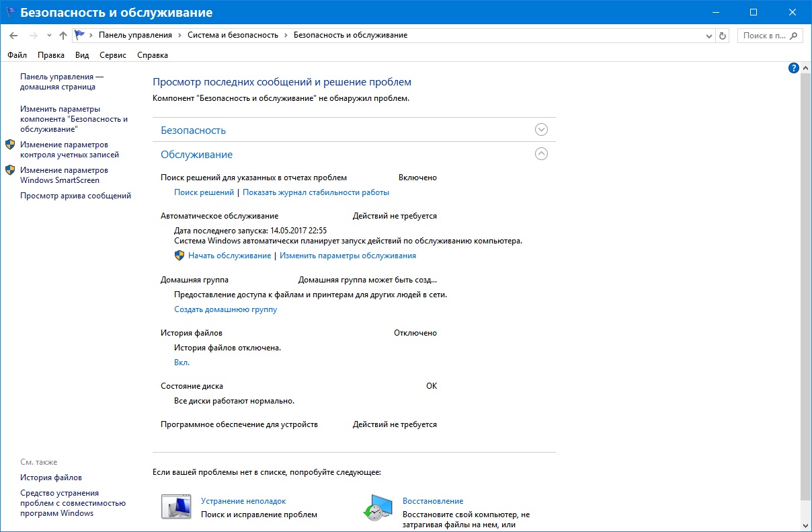Viewport: 812px width, 532px height.
Task: Open the address bar history dropdown
Action: (709, 35)
